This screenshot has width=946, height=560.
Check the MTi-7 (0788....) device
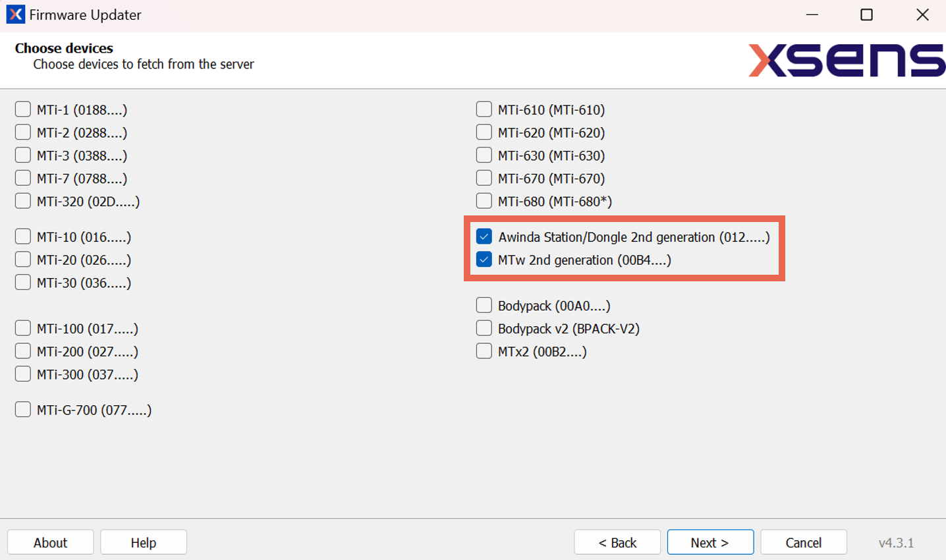coord(22,177)
